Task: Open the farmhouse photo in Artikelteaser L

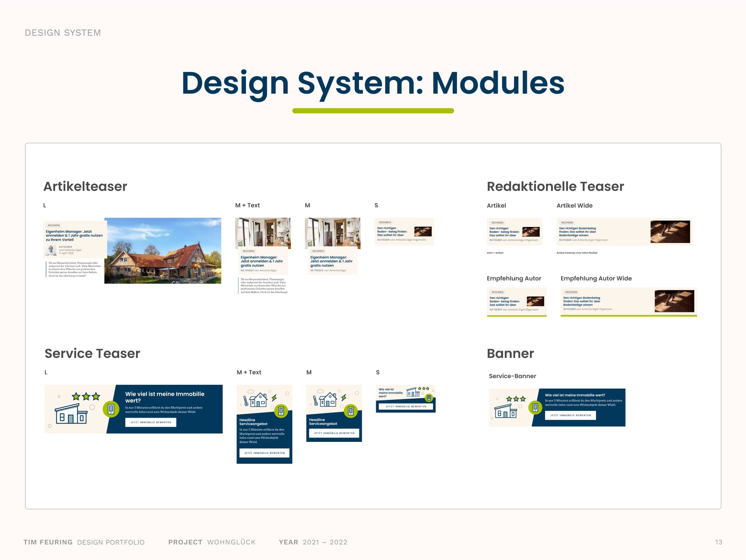Action: point(163,251)
